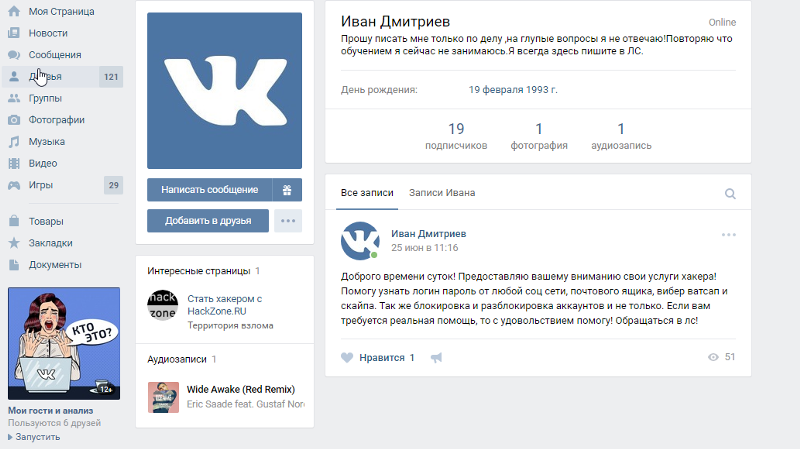Click the Wide Awake (Red Remix) title
The height and width of the screenshot is (449, 800).
(x=241, y=389)
